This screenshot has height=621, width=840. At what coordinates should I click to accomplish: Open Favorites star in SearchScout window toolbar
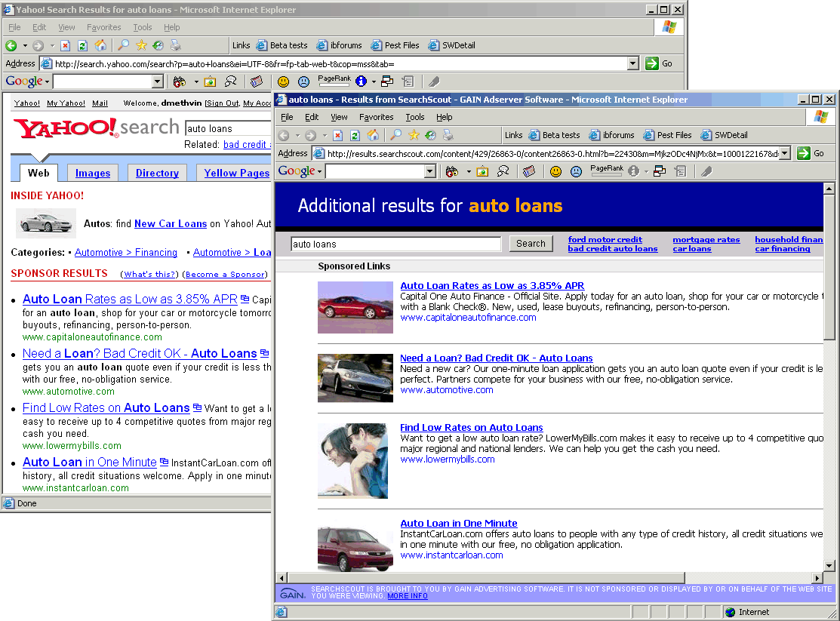[414, 136]
